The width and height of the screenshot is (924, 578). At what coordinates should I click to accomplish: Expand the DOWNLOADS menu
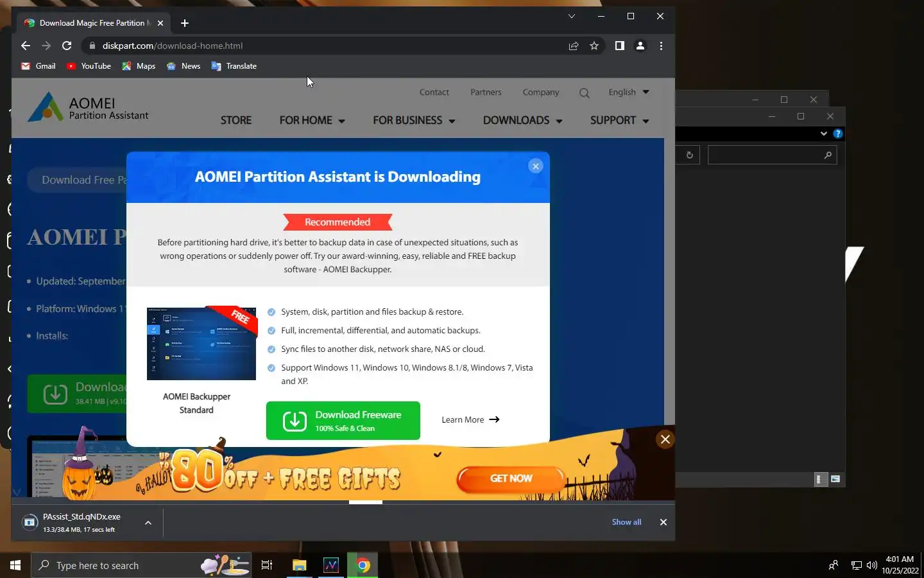click(522, 121)
